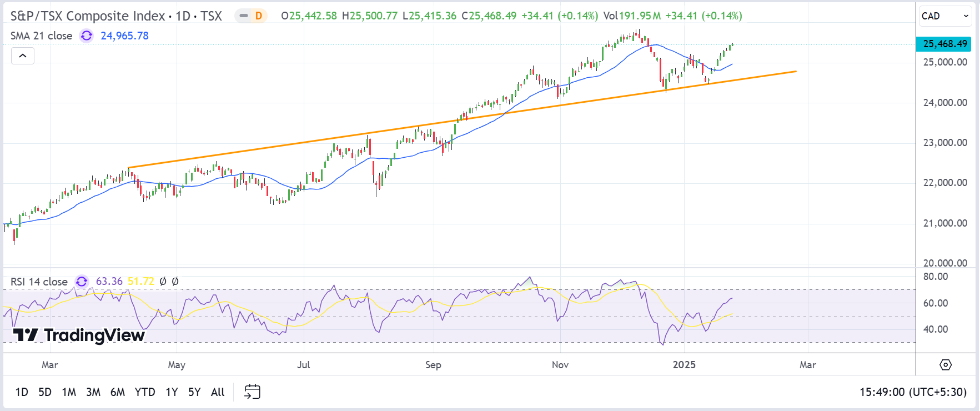Select the 6M time range
The height and width of the screenshot is (411, 980).
click(x=118, y=392)
